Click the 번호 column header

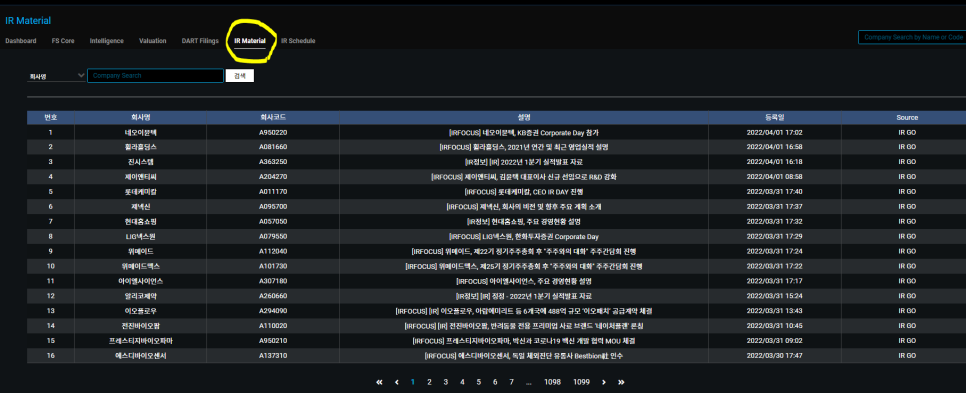point(51,117)
